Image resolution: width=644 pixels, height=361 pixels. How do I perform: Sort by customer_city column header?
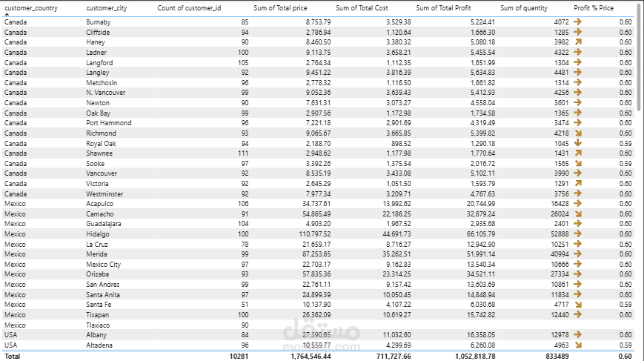tap(107, 8)
